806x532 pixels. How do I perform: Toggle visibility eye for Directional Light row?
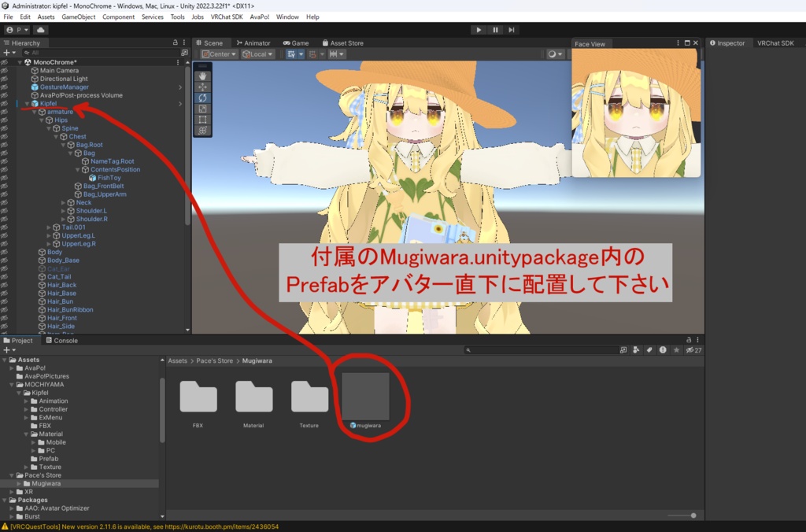(x=5, y=79)
